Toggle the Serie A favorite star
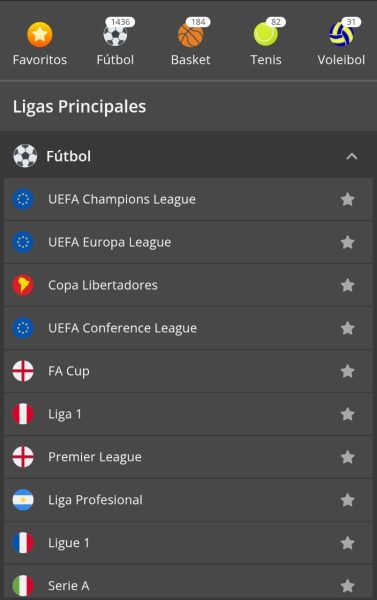377x600 pixels. click(348, 585)
